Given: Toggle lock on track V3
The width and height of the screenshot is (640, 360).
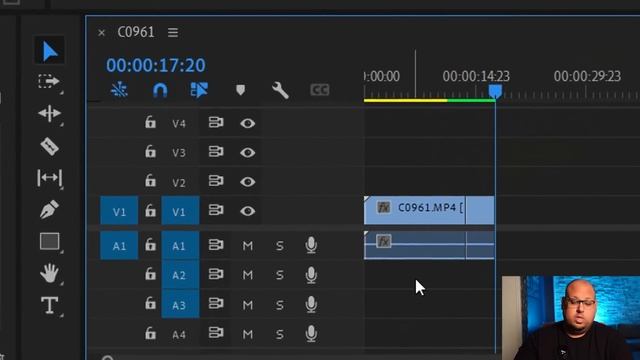Looking at the screenshot, I should pyautogui.click(x=150, y=151).
